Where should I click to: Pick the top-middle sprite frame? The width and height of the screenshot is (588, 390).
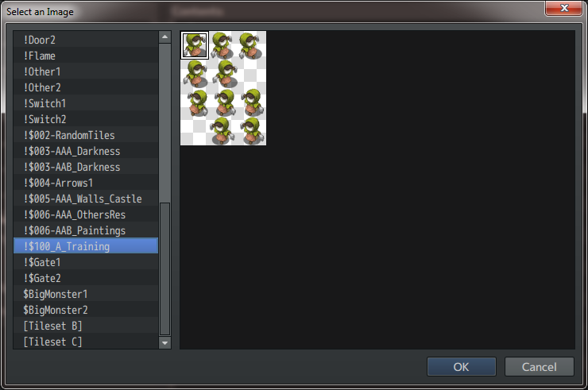[223, 45]
